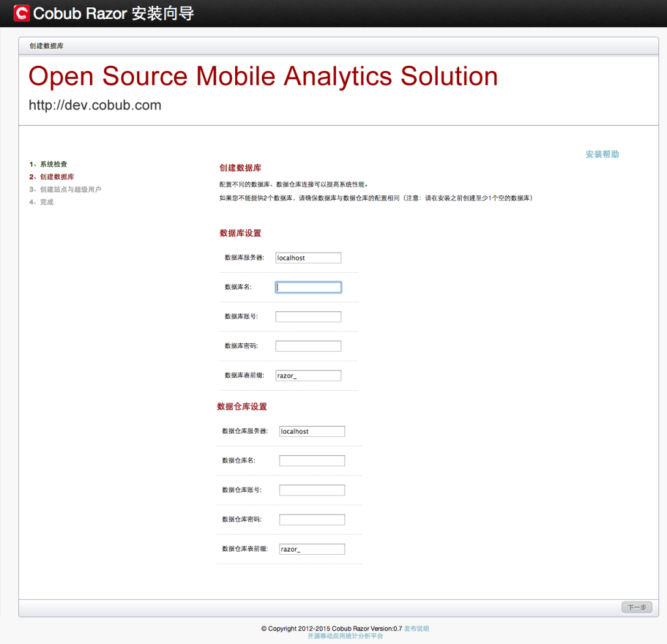Image resolution: width=667 pixels, height=644 pixels.
Task: Click the 数据仓库设置 section heading
Action: (242, 406)
